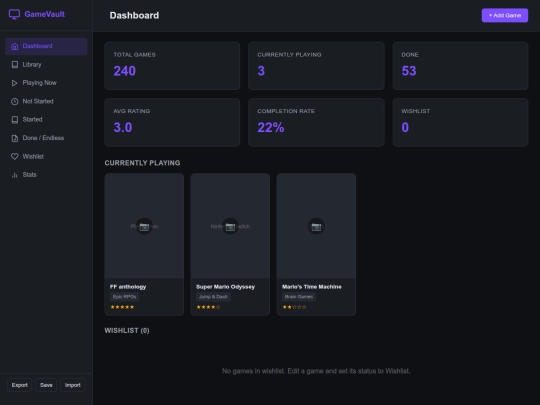Click the Mario's Time Machine title
Screen dimensions: 540x405
(x=312, y=287)
